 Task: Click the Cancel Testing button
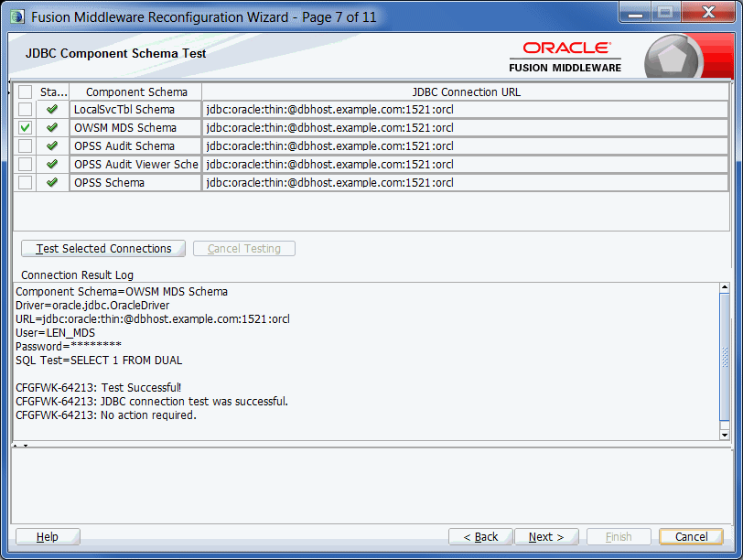click(x=244, y=248)
